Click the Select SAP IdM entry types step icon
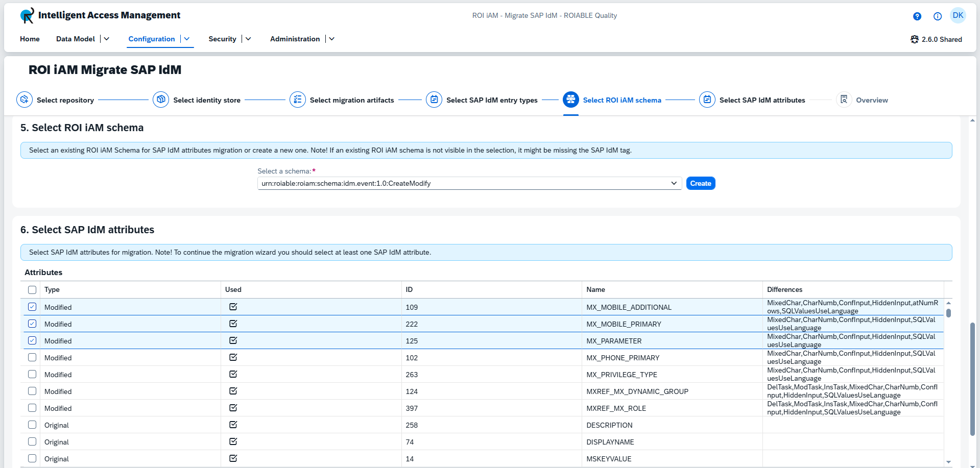The image size is (980, 468). pos(434,100)
